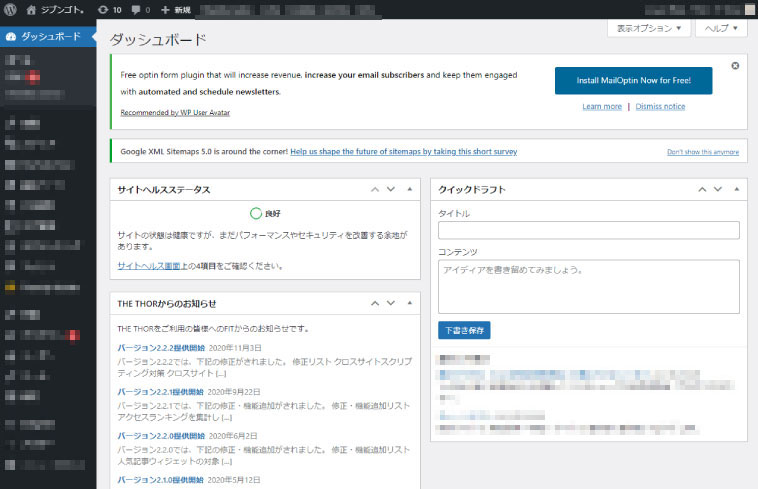
Task: Open the ヘルプ dropdown tab
Action: 720,29
